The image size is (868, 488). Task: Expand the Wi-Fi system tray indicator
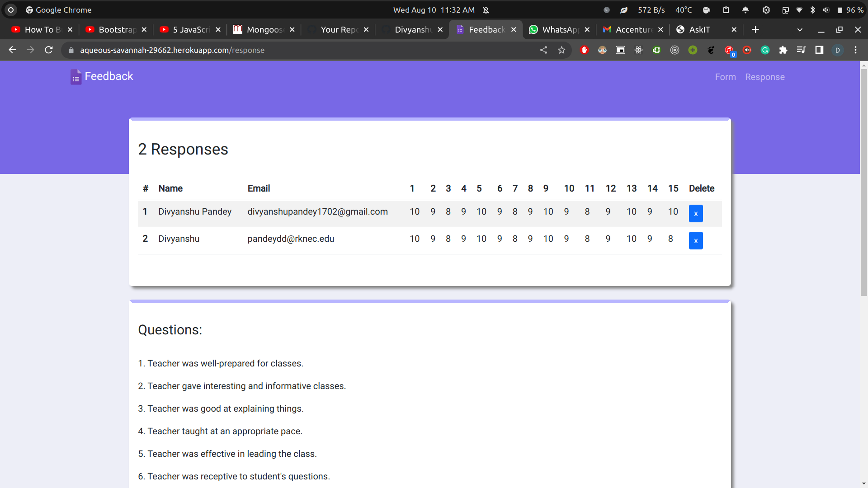pyautogui.click(x=799, y=9)
